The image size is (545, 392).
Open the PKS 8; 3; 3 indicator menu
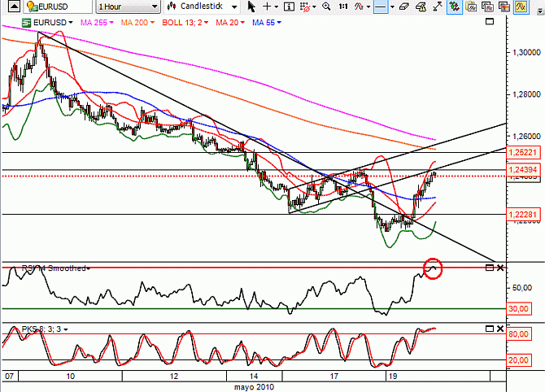(45, 329)
